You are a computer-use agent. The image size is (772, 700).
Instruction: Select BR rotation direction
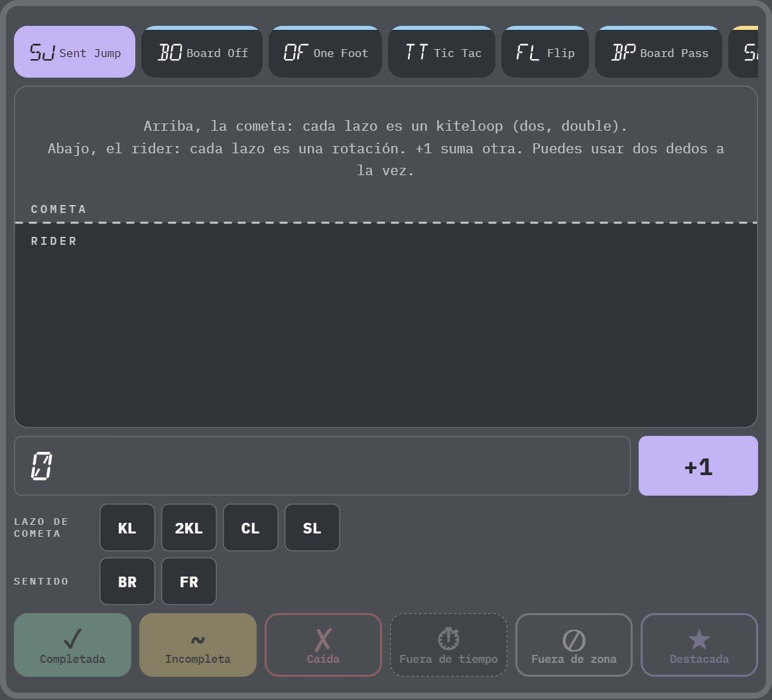pos(127,581)
